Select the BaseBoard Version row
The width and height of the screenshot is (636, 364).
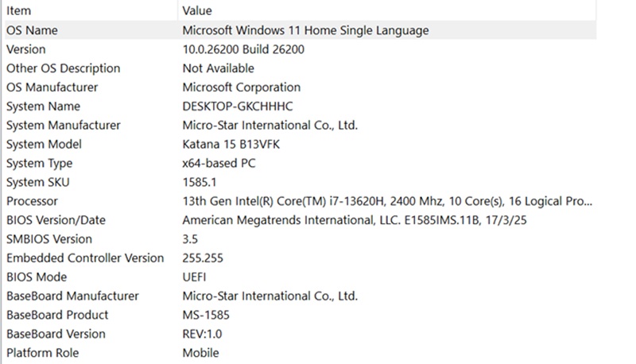[x=301, y=334]
